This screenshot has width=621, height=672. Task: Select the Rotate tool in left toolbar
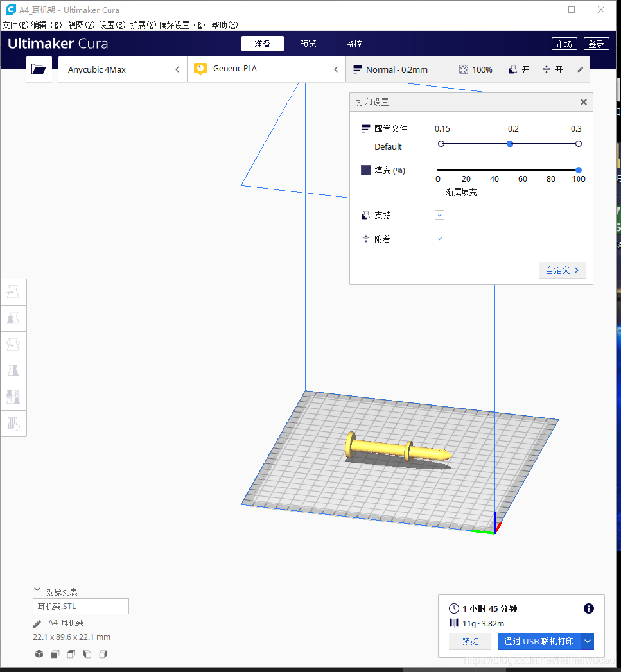[x=13, y=345]
